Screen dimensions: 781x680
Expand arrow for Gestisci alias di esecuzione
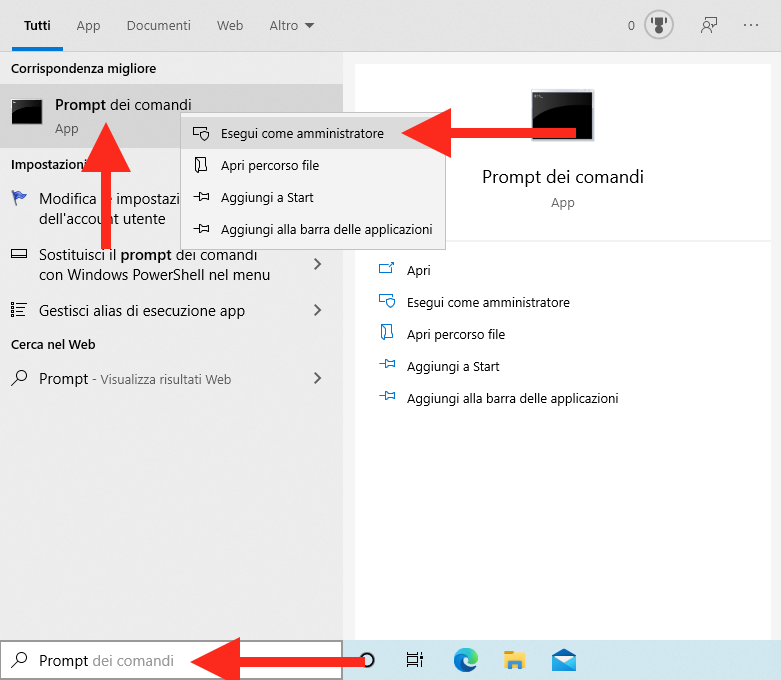pos(317,310)
